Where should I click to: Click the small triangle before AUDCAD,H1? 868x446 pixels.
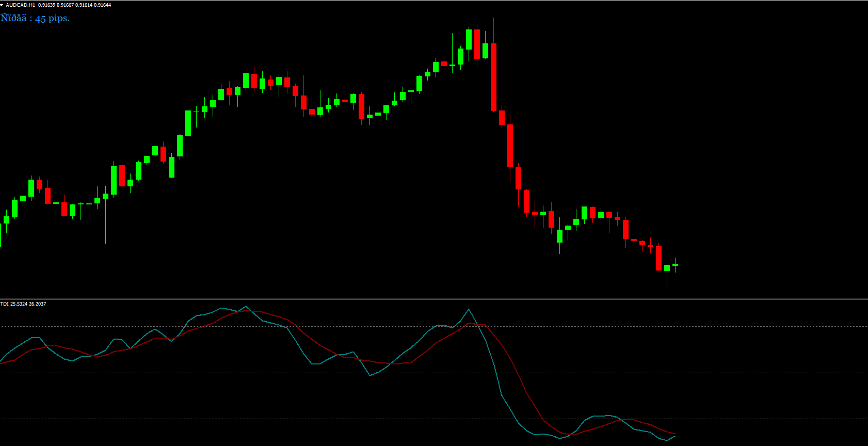click(x=2, y=5)
